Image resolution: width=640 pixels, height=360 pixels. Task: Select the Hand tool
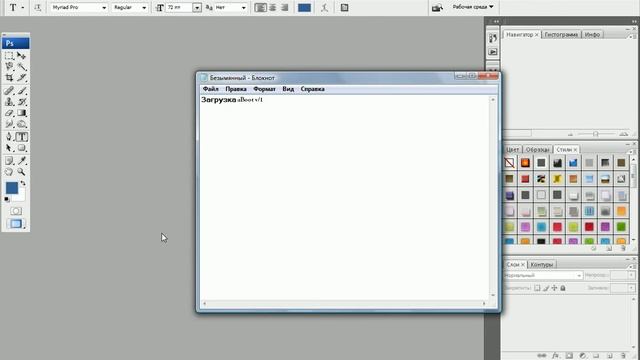(x=9, y=172)
